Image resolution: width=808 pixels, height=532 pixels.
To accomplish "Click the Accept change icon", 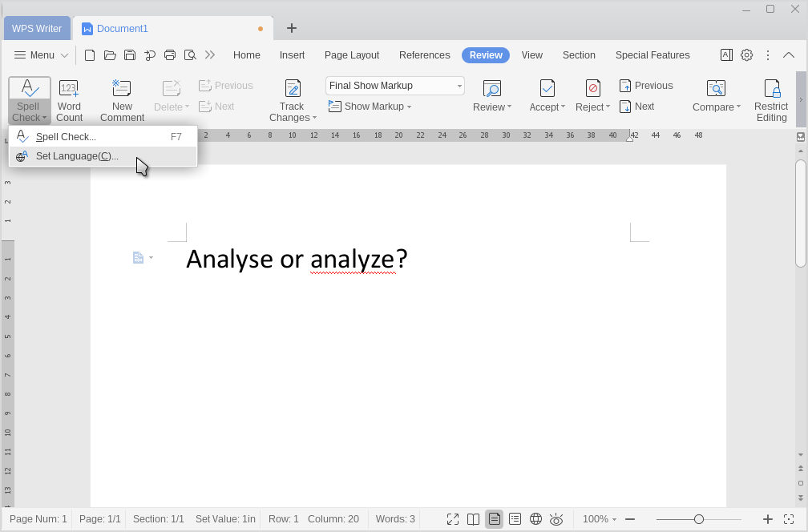I will [547, 88].
